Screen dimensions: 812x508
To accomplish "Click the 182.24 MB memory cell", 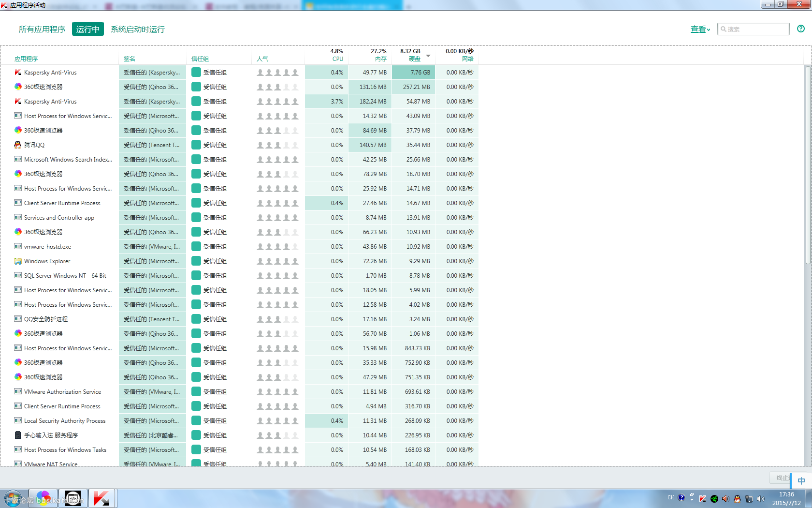I will 370,101.
